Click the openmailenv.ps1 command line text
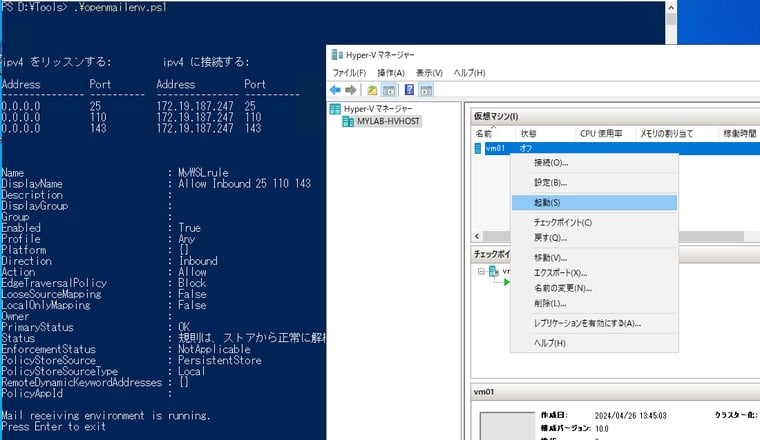 pos(120,7)
